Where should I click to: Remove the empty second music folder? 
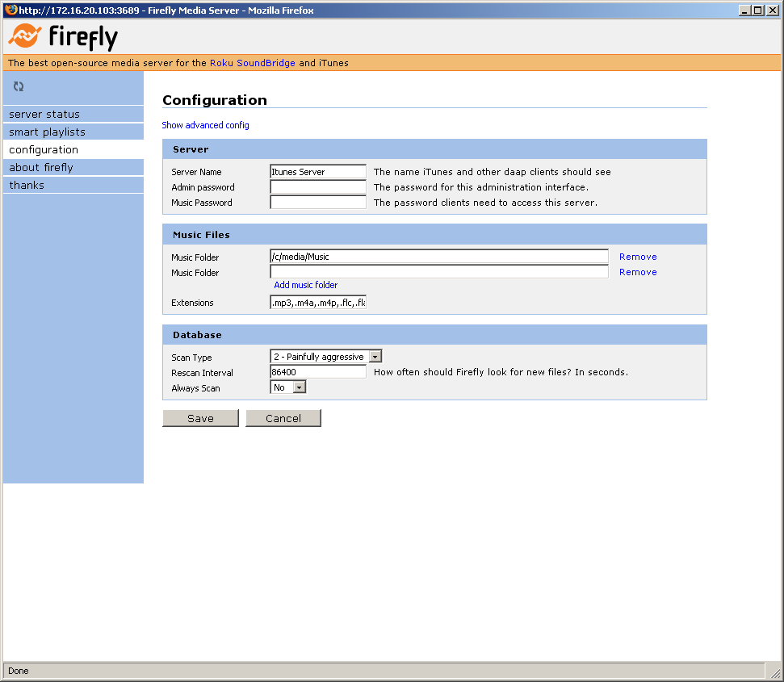tap(638, 272)
